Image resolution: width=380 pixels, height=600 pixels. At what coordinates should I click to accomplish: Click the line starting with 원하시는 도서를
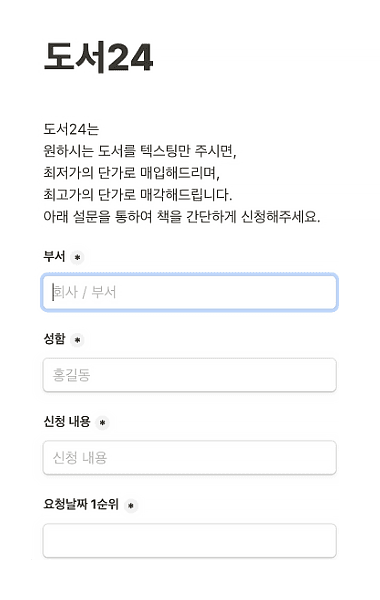point(140,151)
